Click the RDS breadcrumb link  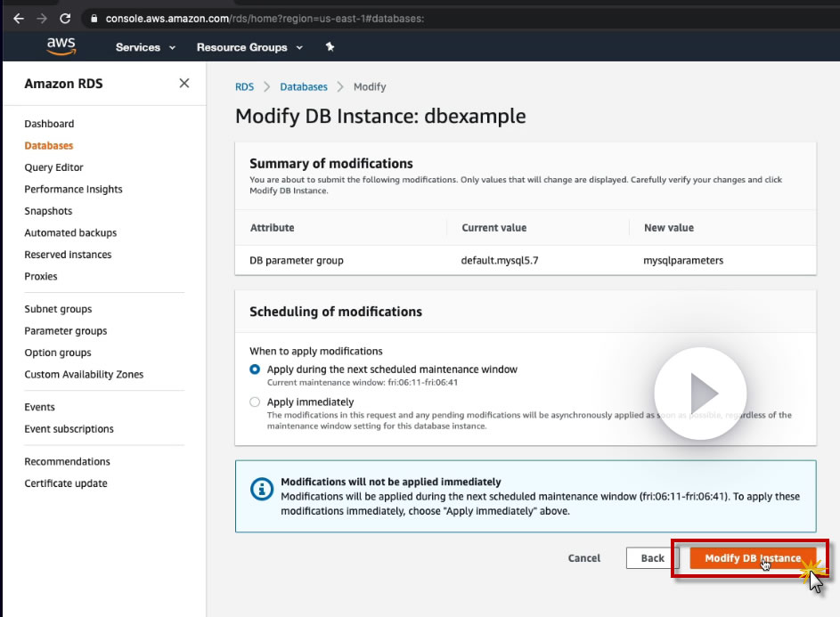pos(244,86)
